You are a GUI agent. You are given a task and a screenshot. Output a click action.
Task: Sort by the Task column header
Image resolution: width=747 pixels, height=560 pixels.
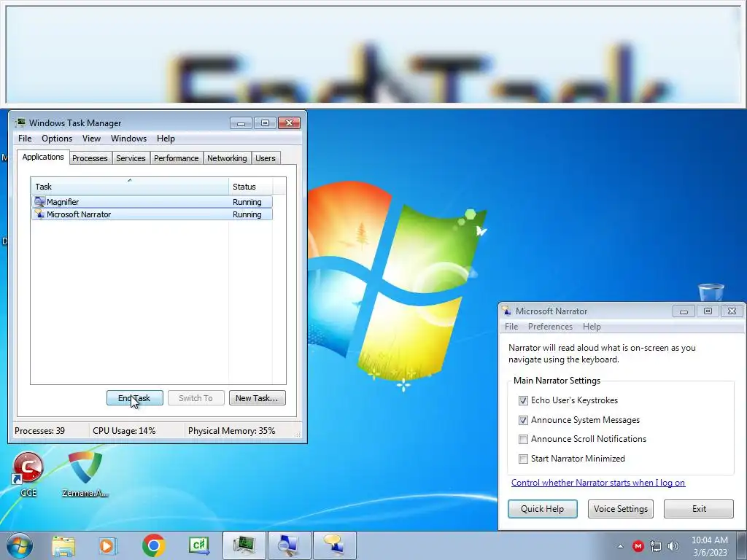tap(130, 186)
